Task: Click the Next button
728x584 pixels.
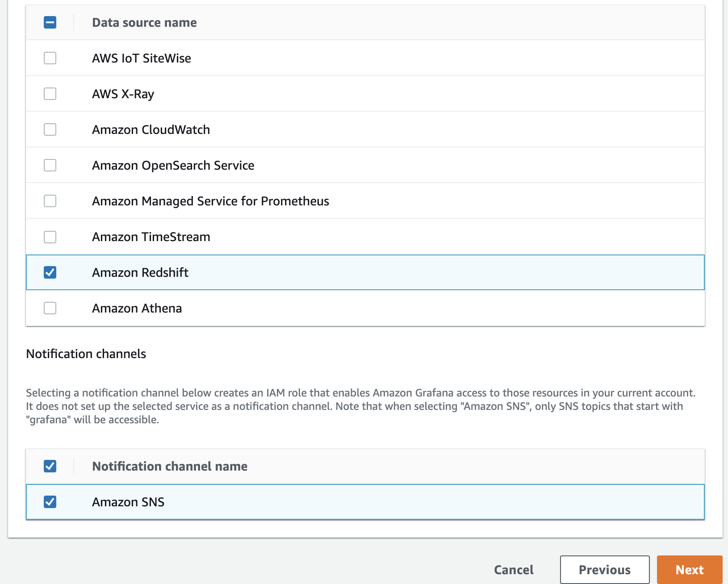Action: pos(690,570)
